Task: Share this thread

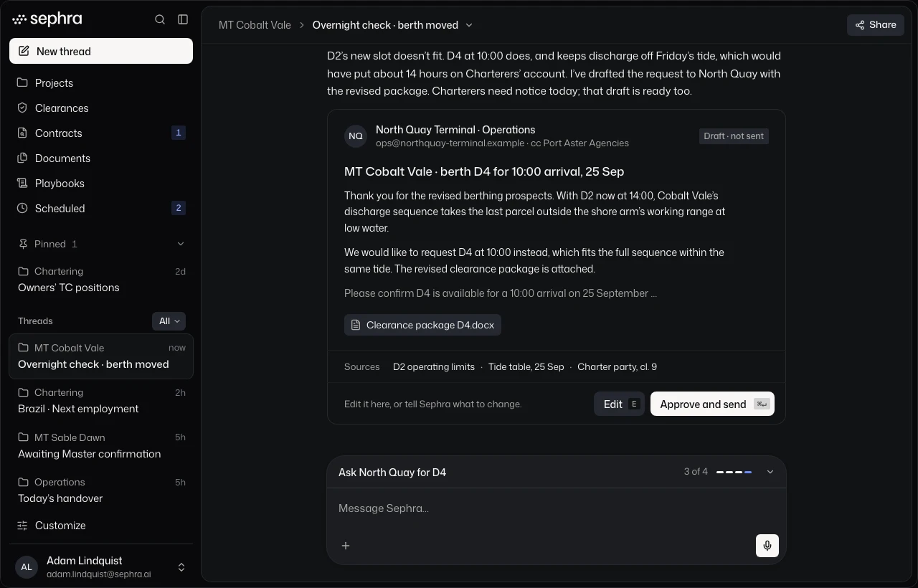Action: [875, 25]
